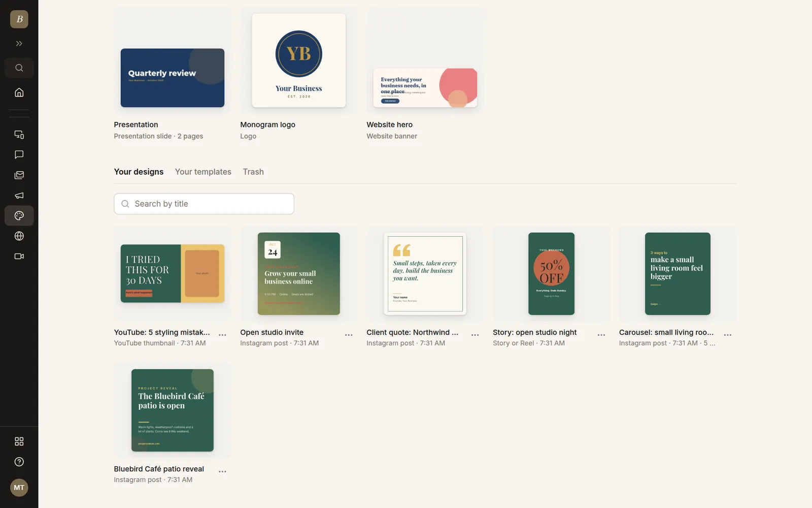Open the Bluebird Café patio design thumbnail
Viewport: 812px width, 508px height.
coord(173,410)
